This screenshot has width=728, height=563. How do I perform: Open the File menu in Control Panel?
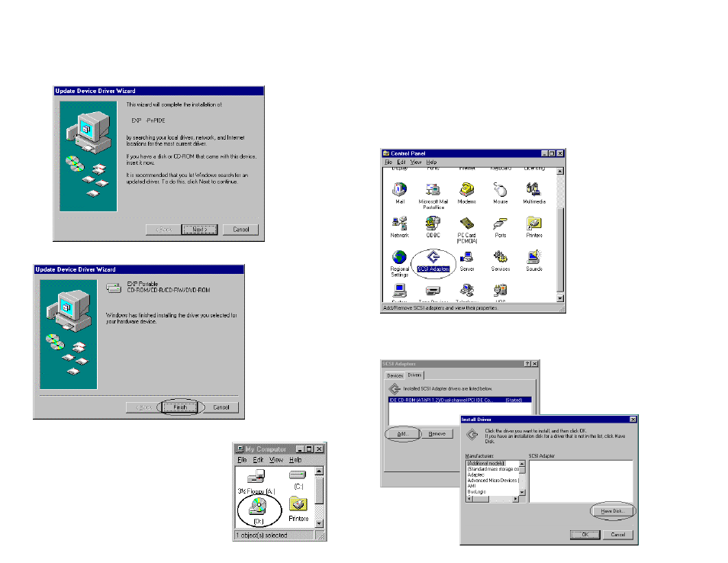[388, 162]
